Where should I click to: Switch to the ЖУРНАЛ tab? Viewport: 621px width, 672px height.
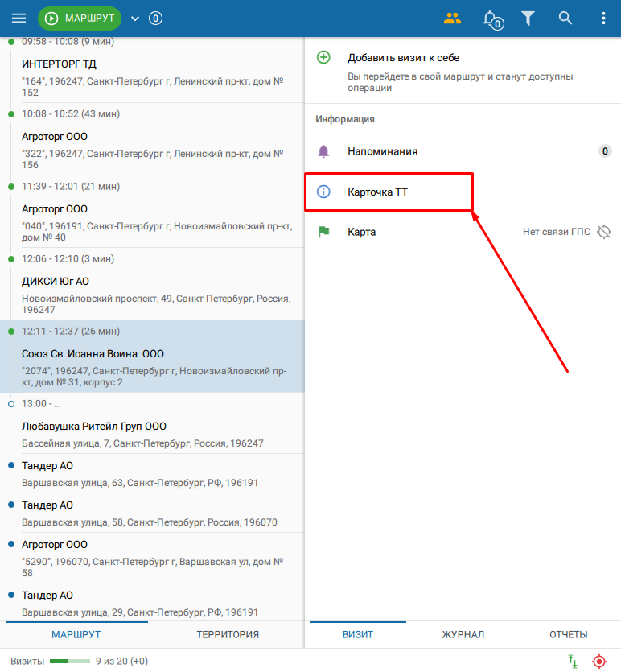click(x=463, y=634)
